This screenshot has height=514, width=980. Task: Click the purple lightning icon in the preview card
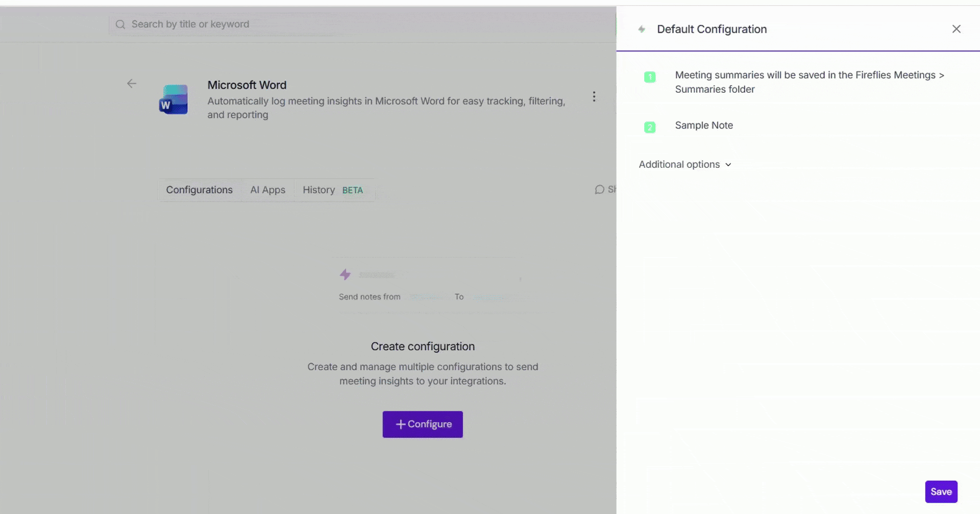click(x=345, y=274)
